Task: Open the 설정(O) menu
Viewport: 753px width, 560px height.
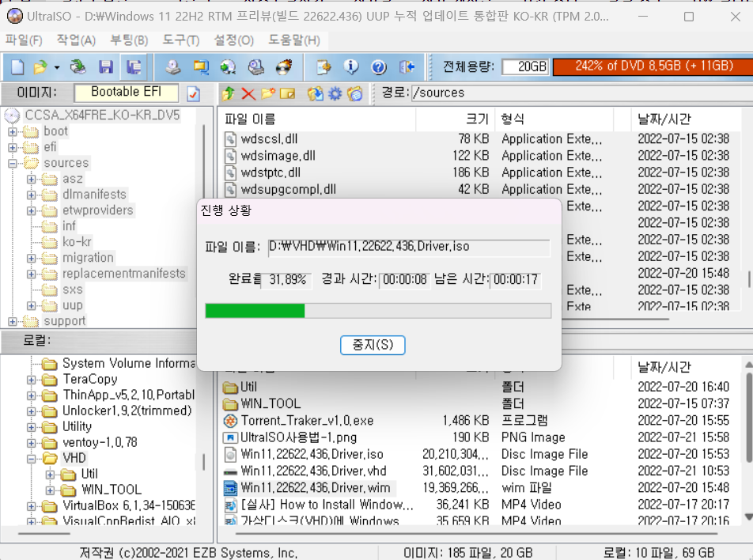Action: click(x=234, y=40)
